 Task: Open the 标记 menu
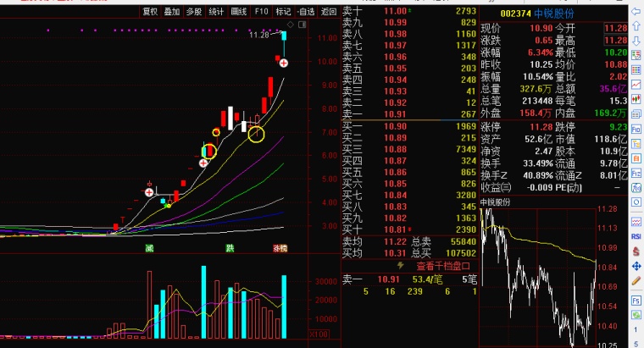coord(283,12)
